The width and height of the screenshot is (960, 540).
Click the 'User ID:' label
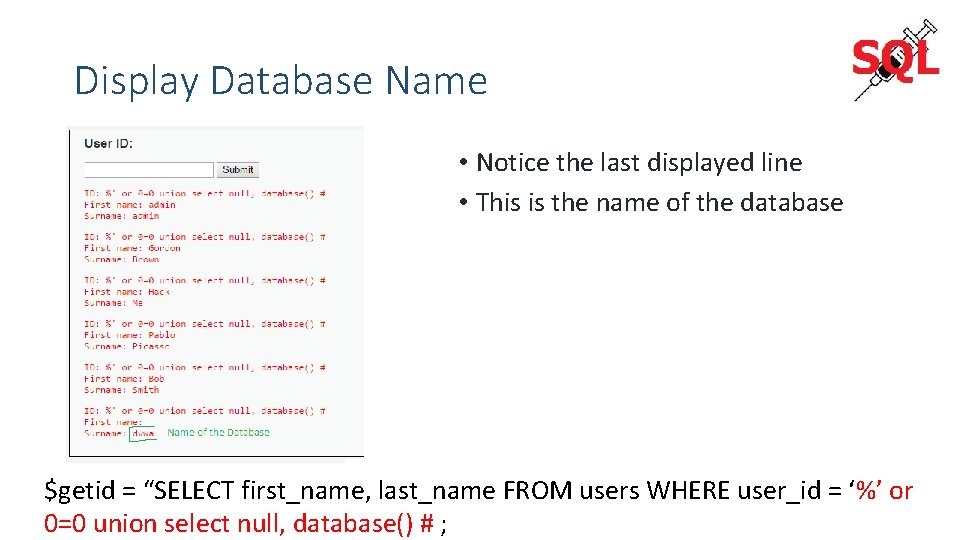(108, 143)
